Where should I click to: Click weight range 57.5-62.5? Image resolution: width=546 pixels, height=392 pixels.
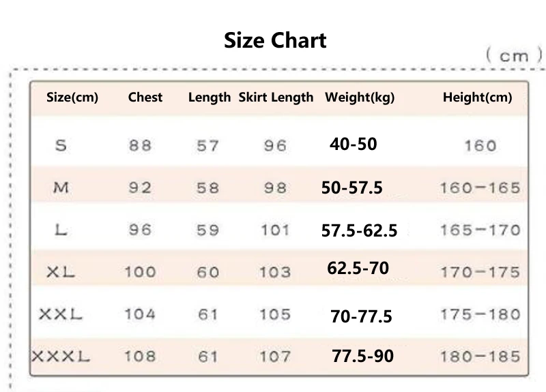(x=359, y=230)
